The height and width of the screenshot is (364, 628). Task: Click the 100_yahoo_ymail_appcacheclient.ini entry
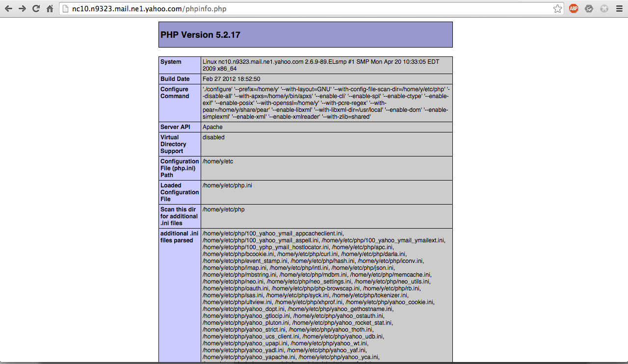(273, 234)
